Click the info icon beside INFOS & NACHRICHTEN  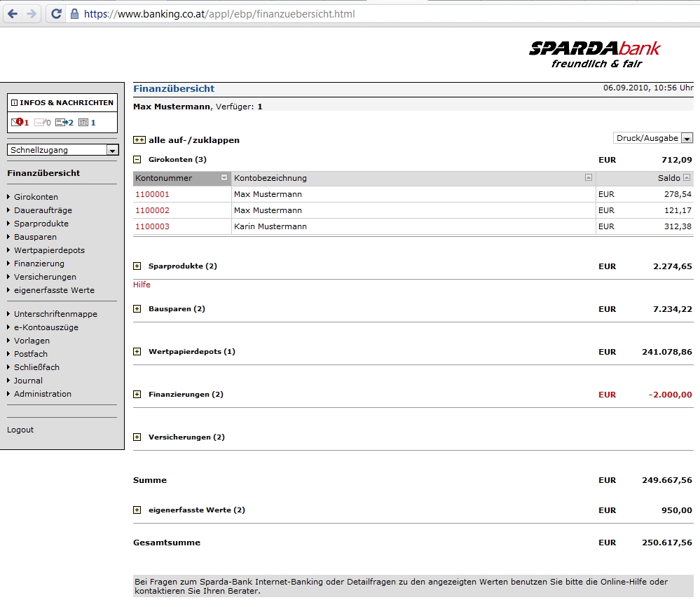[14, 103]
